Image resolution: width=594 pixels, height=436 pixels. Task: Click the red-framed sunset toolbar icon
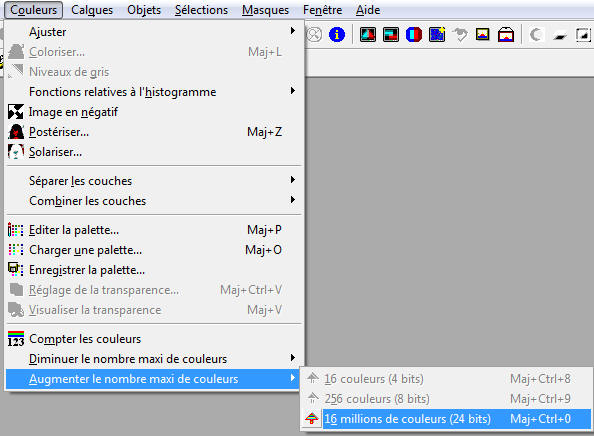click(506, 35)
